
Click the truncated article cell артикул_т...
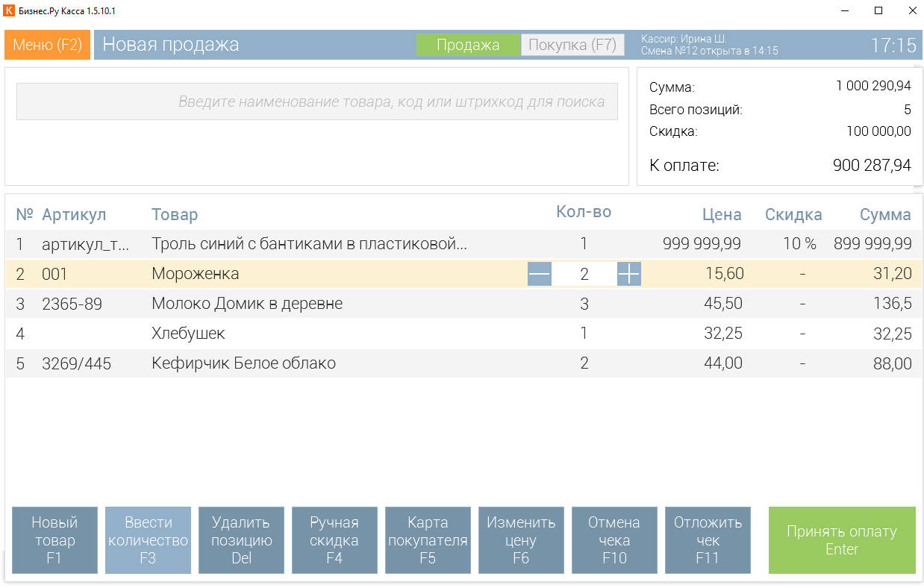(86, 244)
